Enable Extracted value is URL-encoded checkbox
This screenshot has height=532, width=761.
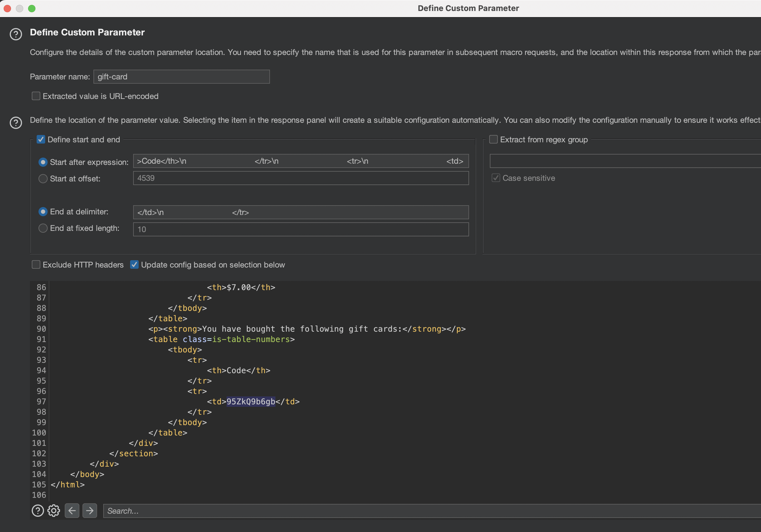click(x=36, y=96)
